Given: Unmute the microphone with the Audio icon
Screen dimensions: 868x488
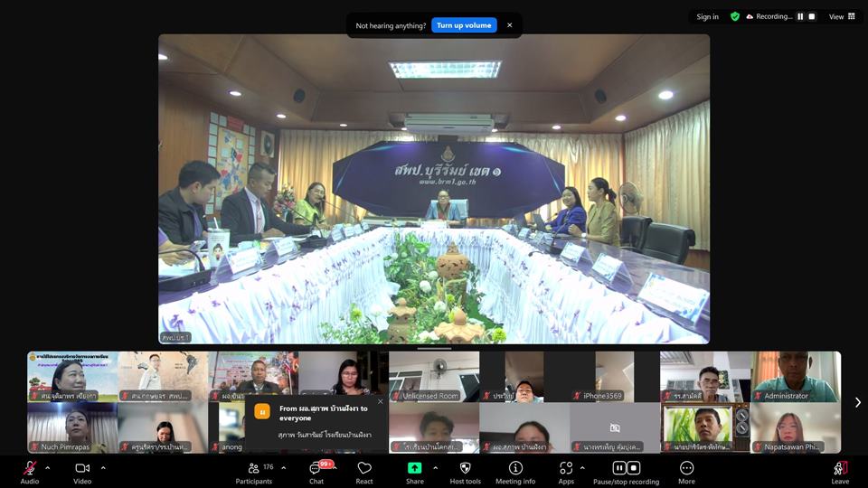Looking at the screenshot, I should (x=30, y=468).
